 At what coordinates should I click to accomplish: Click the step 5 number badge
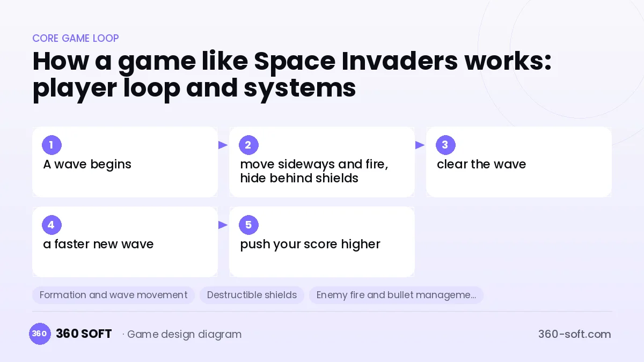(248, 225)
